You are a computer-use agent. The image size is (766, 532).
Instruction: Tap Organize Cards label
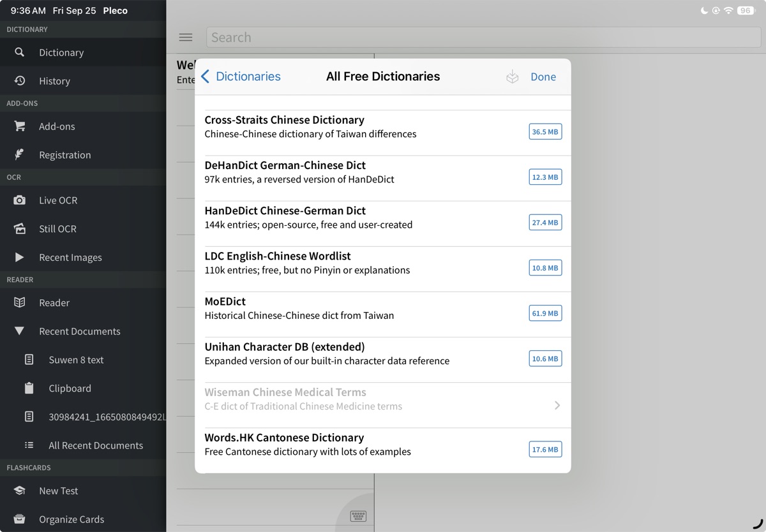coord(71,519)
